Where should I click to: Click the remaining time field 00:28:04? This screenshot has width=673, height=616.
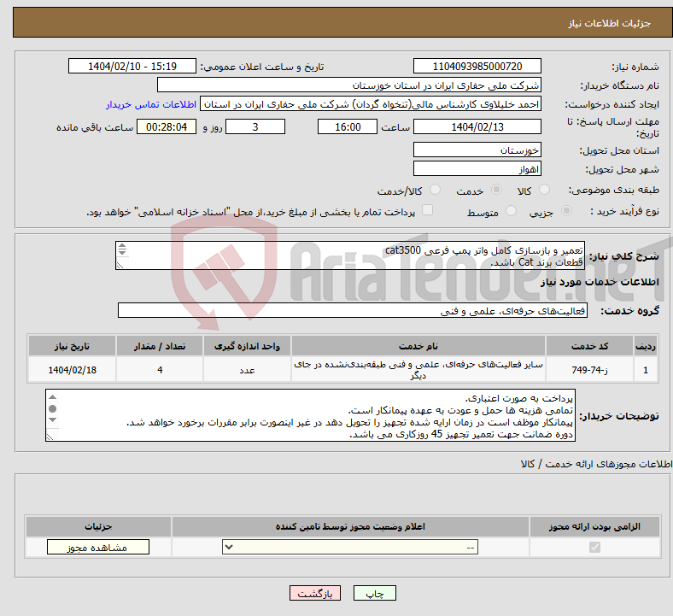[x=167, y=127]
